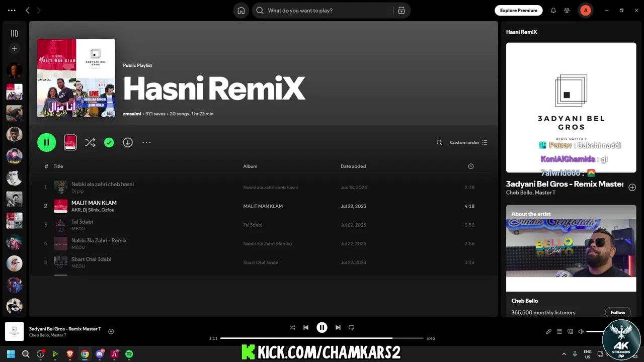Click the About the artist photo

coord(571,248)
